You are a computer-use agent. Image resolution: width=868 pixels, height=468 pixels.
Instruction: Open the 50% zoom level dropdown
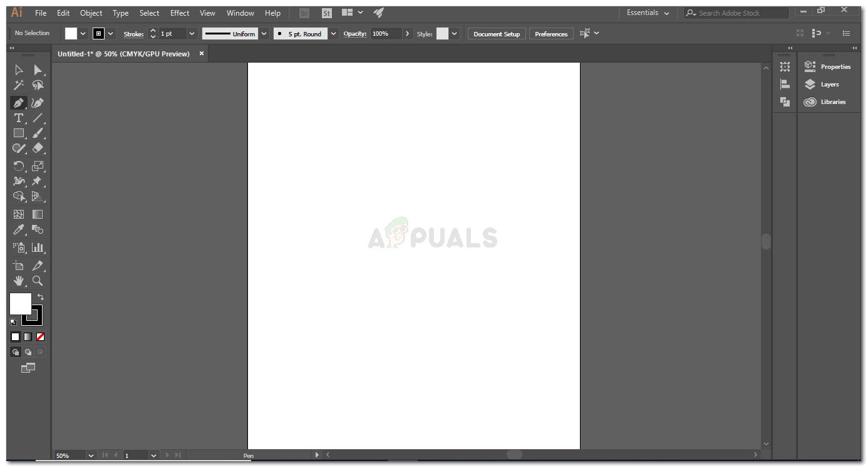(91, 455)
